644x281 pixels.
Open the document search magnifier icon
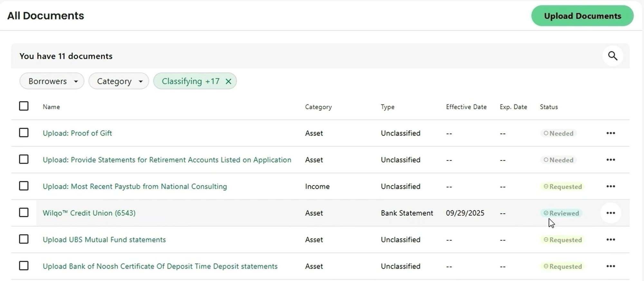click(x=612, y=56)
